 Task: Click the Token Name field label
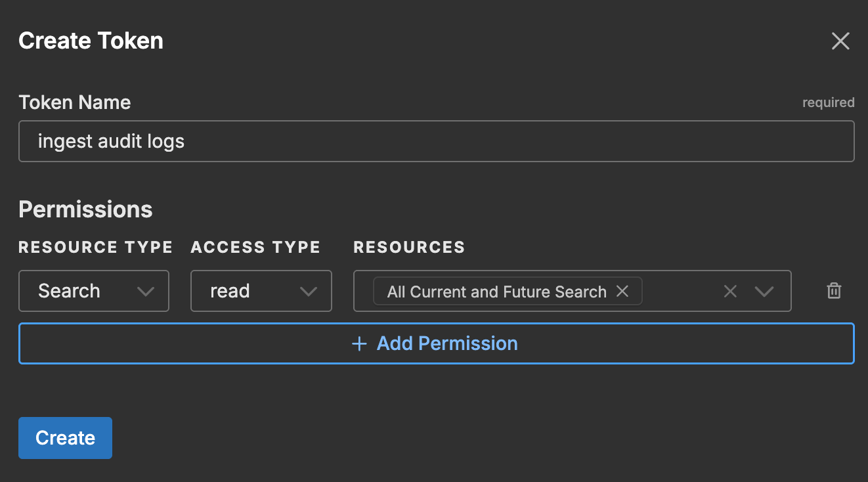[x=75, y=102]
